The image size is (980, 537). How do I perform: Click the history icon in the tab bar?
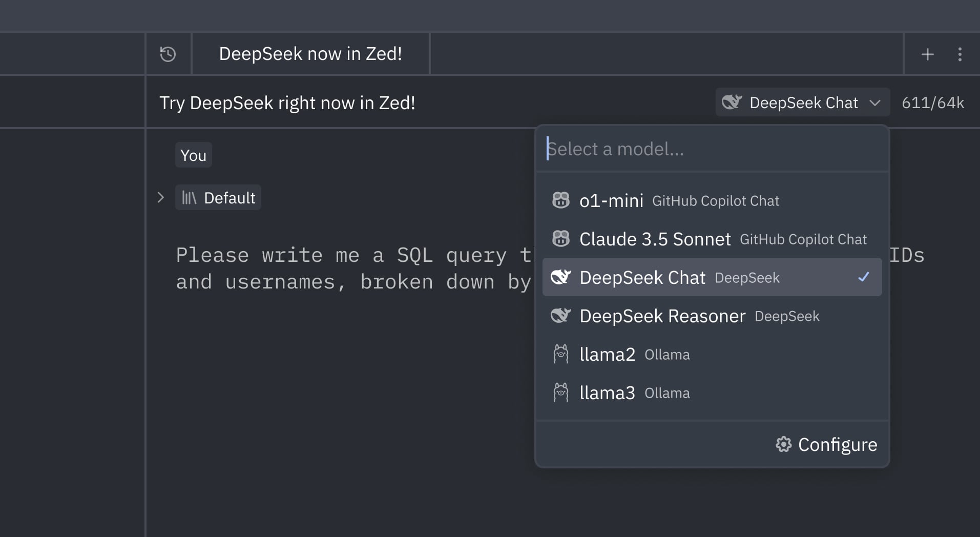(x=168, y=53)
